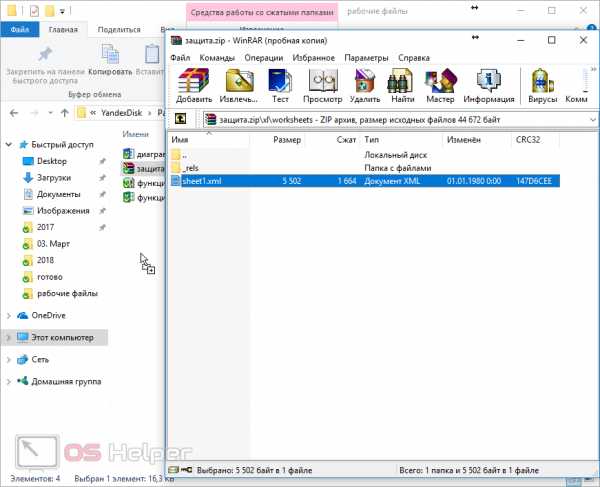Open Desktop in quick access
This screenshot has height=487, width=600.
[52, 161]
